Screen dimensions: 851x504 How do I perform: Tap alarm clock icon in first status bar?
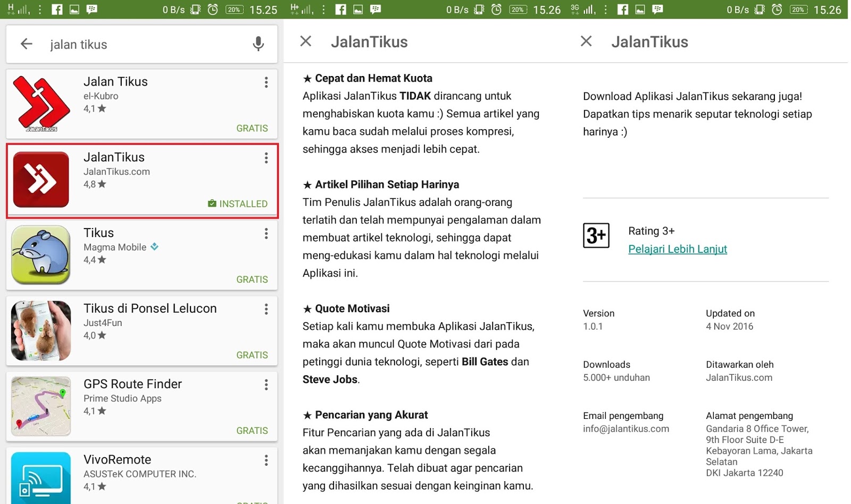(x=213, y=10)
